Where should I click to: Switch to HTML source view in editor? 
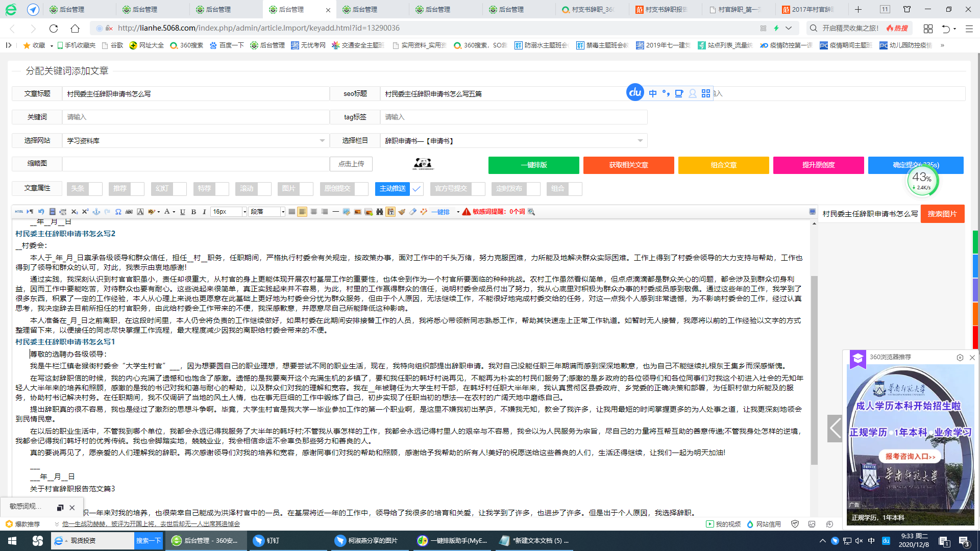tap(18, 211)
